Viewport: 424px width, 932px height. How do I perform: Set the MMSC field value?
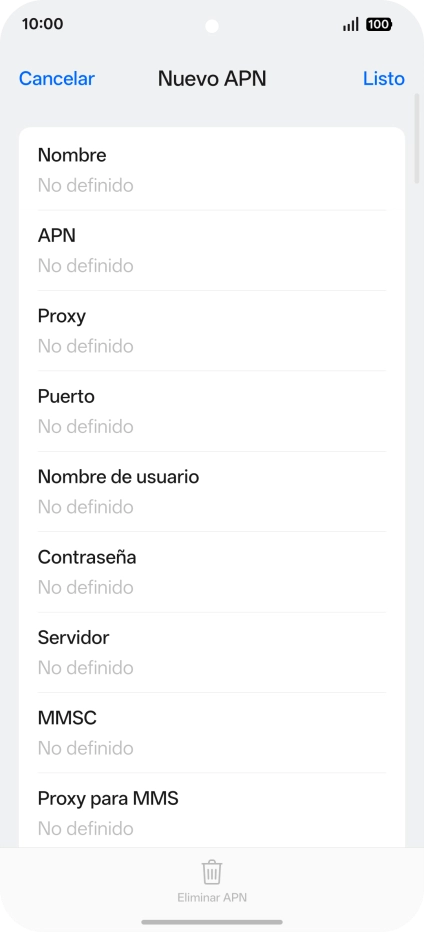pos(212,732)
